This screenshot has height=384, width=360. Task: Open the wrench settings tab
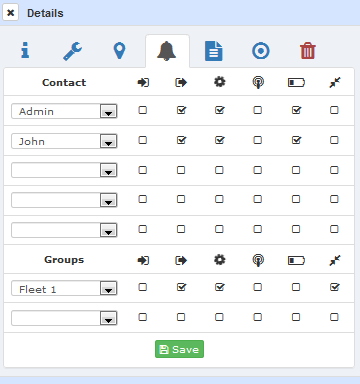coord(72,51)
